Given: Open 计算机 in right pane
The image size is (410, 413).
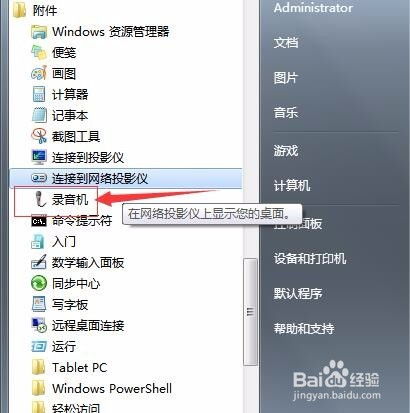Looking at the screenshot, I should pyautogui.click(x=292, y=185).
